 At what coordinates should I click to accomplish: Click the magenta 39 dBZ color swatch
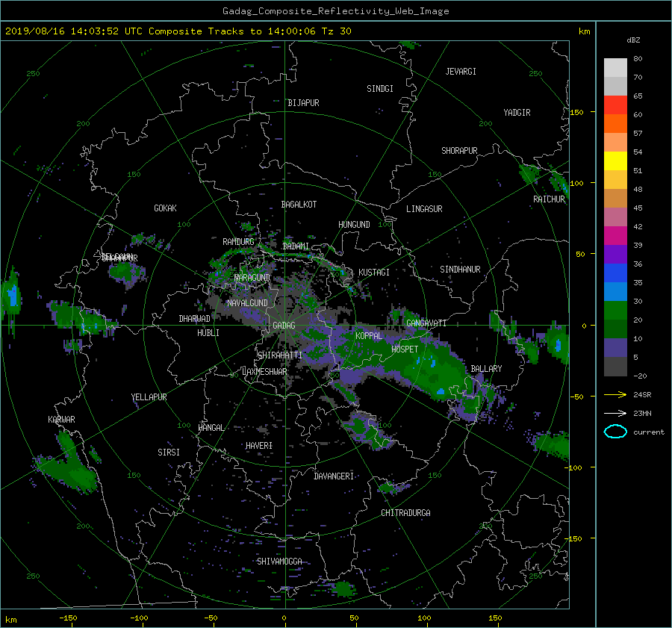615,236
